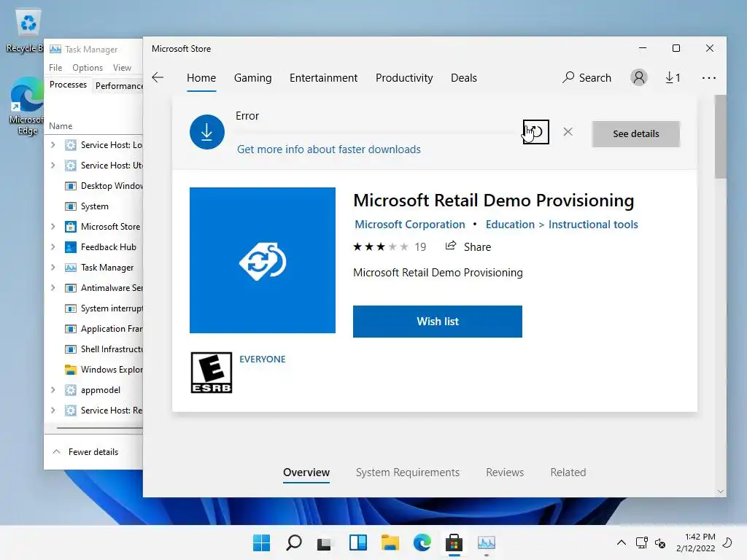Viewport: 747px width, 560px height.
Task: Open the user account profile icon
Action: point(639,77)
